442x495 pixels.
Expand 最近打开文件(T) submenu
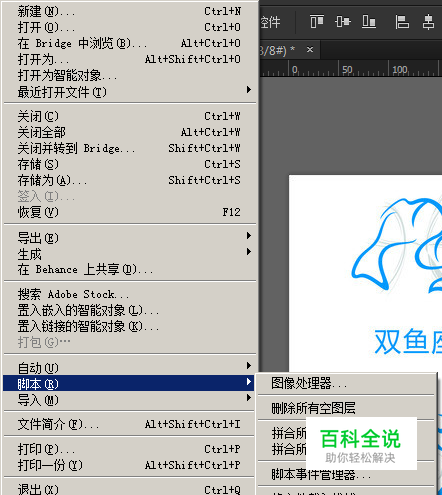pos(129,91)
